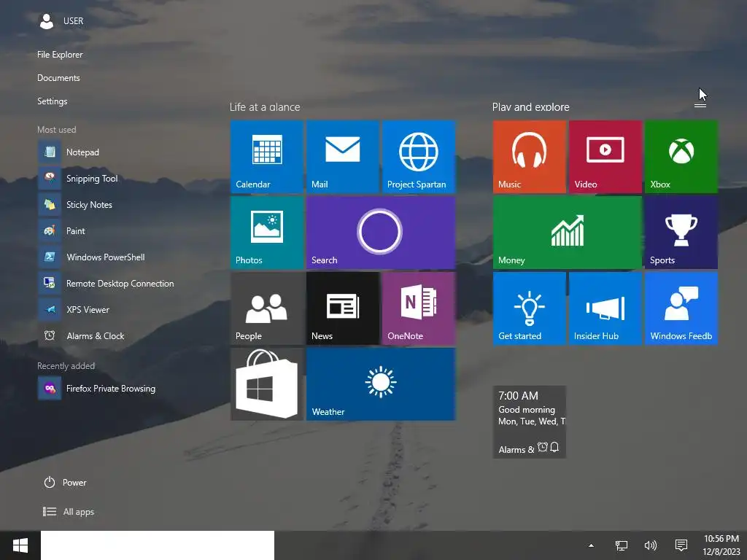Screen dimensions: 747x560
Task: Open the Photos tile
Action: coord(266,233)
